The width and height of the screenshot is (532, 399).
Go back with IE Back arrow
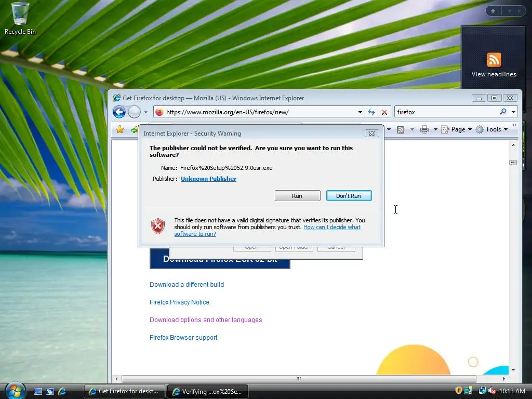(119, 112)
